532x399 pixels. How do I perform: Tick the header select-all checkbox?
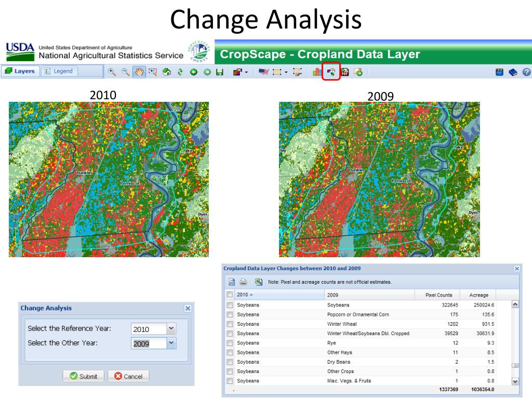(x=230, y=295)
